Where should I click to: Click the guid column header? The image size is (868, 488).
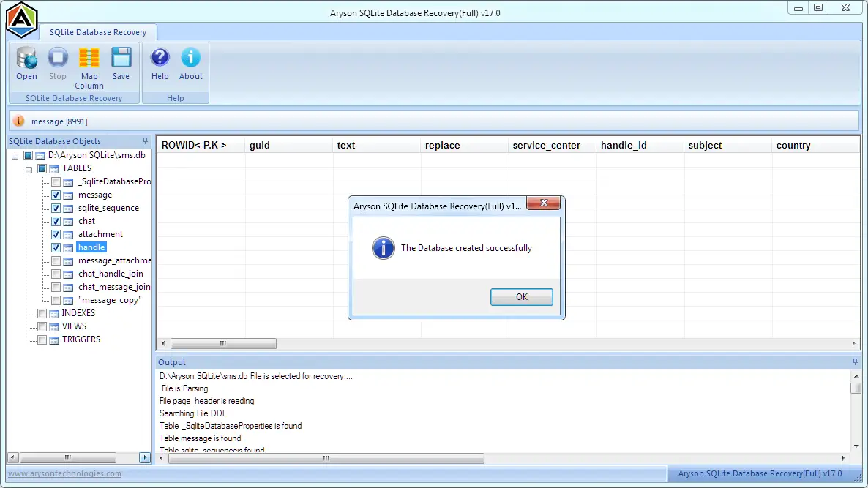pos(288,145)
